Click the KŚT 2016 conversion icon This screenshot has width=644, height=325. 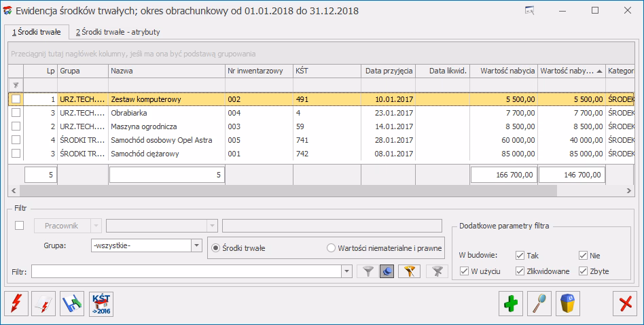101,303
